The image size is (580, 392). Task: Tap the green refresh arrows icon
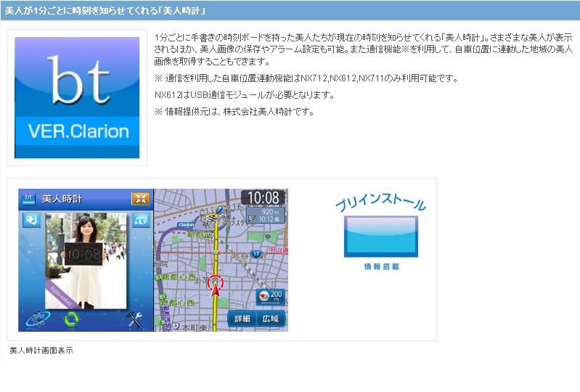point(71,319)
